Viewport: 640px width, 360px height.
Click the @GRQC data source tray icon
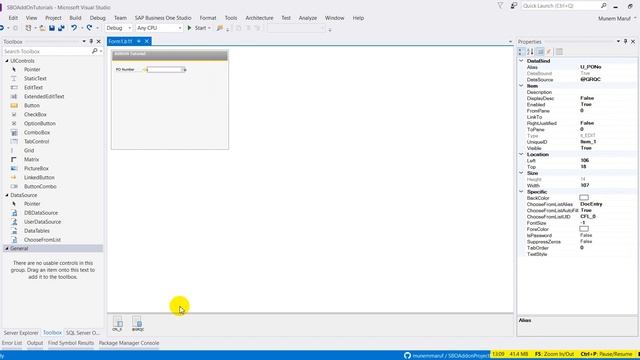click(138, 323)
